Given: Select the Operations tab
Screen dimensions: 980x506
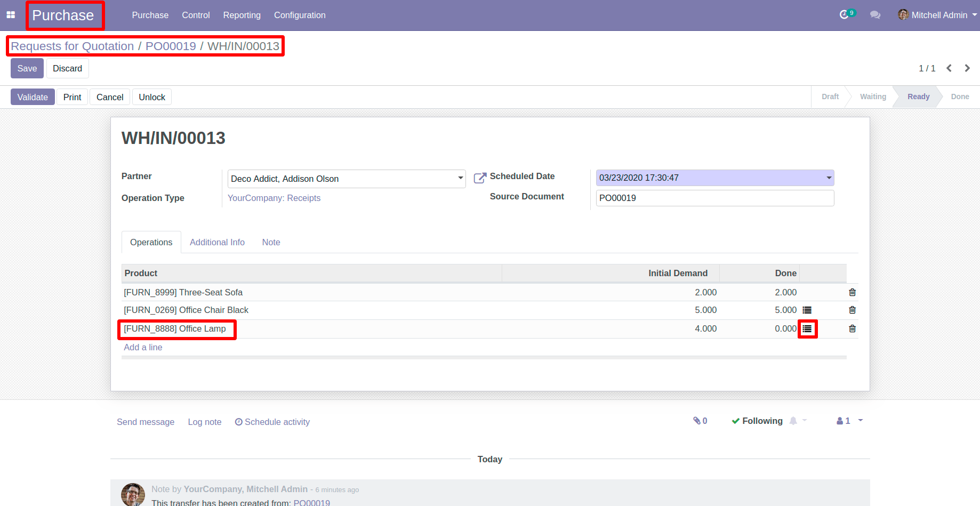Looking at the screenshot, I should [151, 242].
